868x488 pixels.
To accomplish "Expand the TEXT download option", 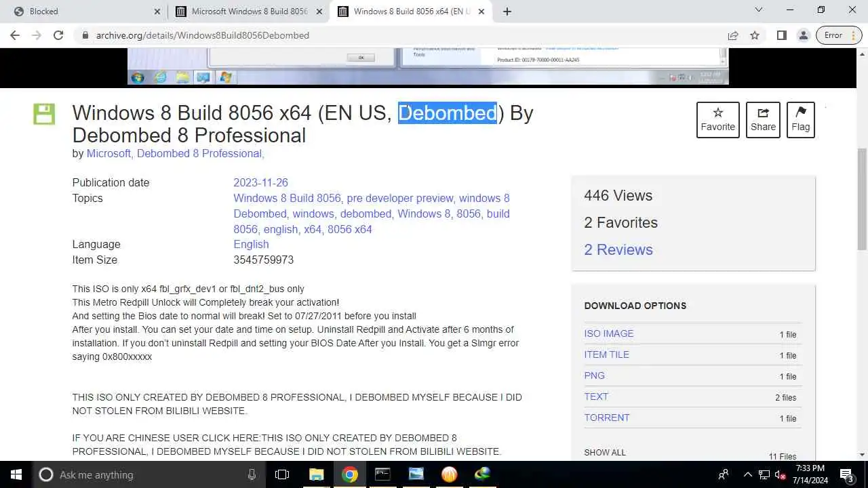I will click(596, 397).
